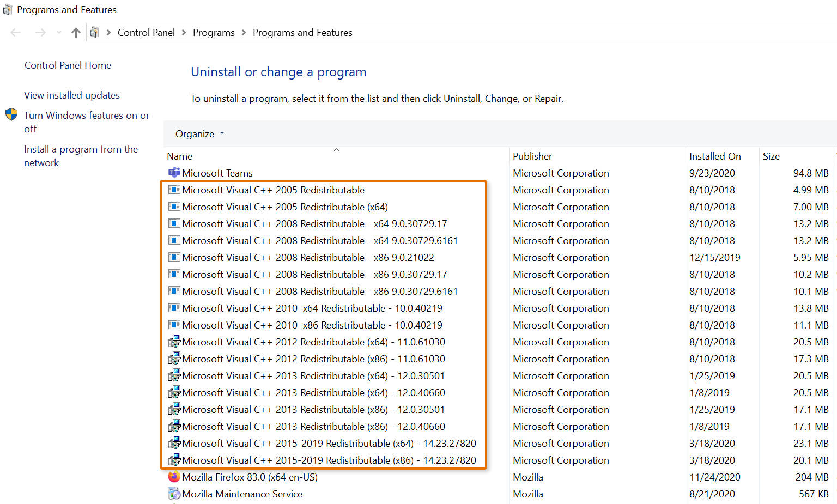Click the Microsoft Teams application icon
837x504 pixels.
(x=174, y=173)
